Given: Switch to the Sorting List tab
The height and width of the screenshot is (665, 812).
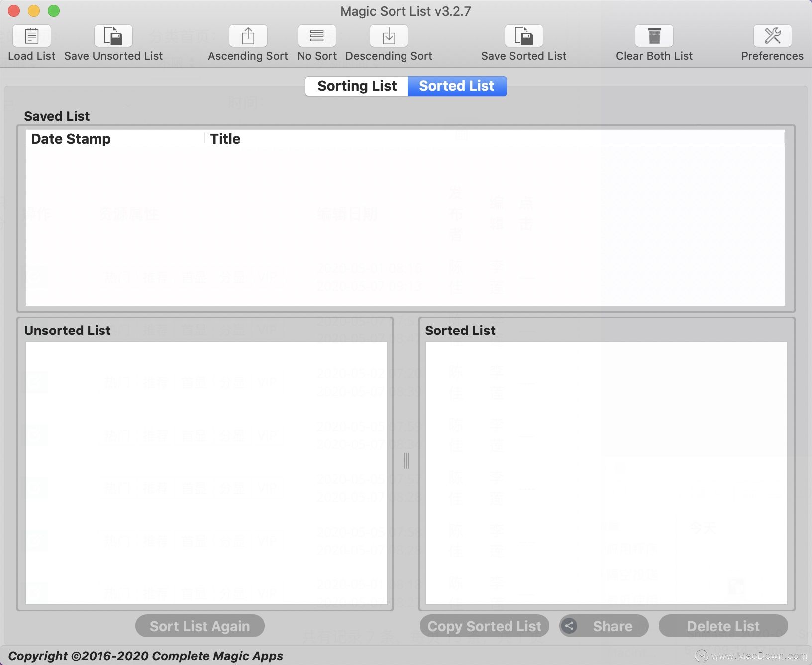Looking at the screenshot, I should (357, 86).
